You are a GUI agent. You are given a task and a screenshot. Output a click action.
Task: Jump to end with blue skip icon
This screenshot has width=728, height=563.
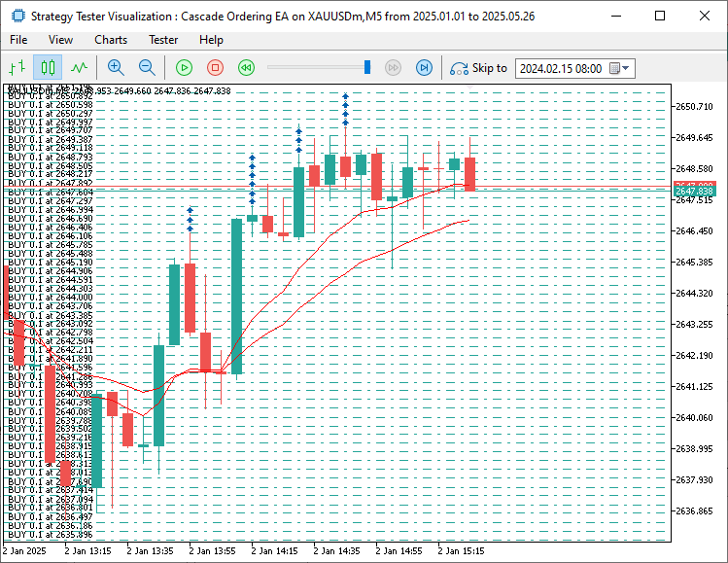click(424, 68)
